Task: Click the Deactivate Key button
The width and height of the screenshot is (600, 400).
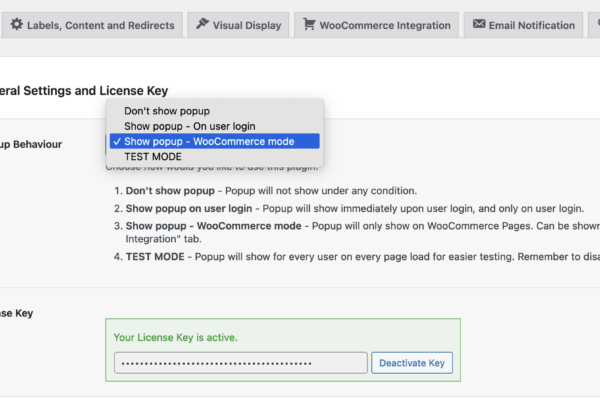Action: click(412, 363)
